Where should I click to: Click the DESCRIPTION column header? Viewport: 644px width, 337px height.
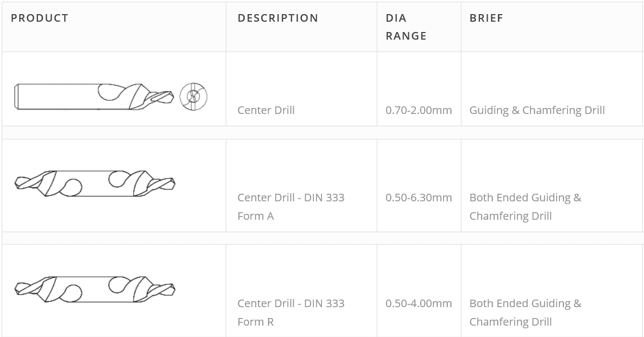[277, 18]
